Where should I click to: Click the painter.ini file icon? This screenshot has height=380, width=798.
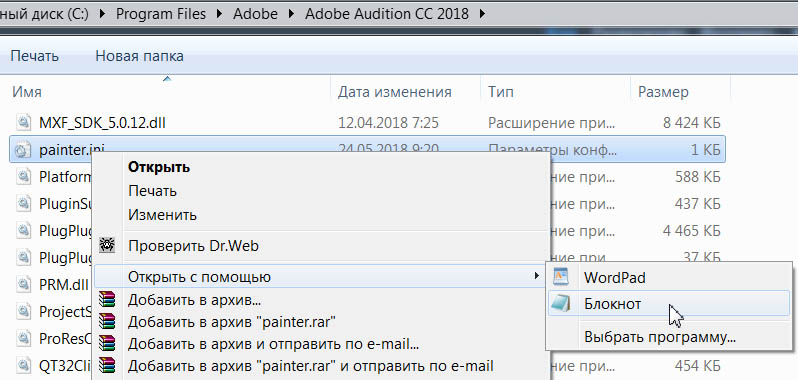coord(23,150)
